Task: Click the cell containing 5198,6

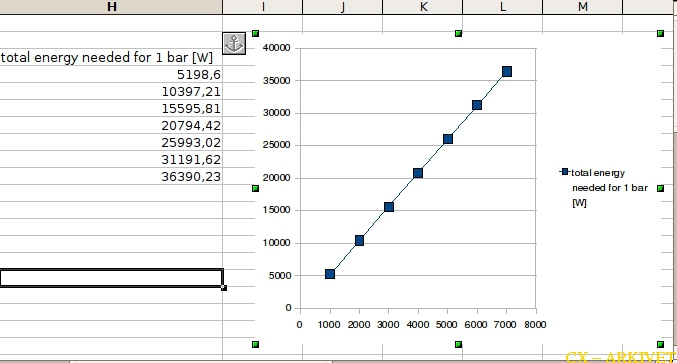Action: click(111, 75)
